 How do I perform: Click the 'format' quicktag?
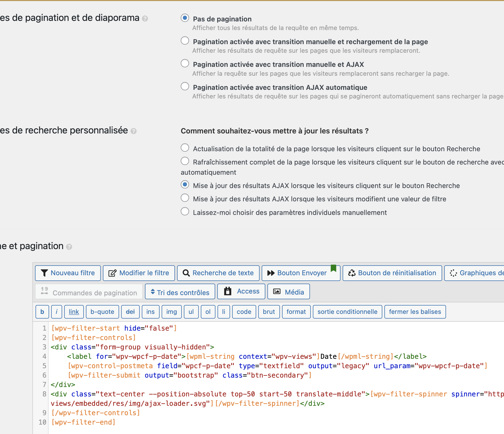coord(296,312)
